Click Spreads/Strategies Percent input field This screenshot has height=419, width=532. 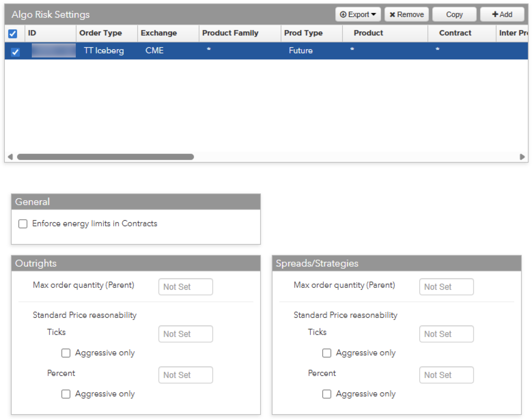coord(446,375)
